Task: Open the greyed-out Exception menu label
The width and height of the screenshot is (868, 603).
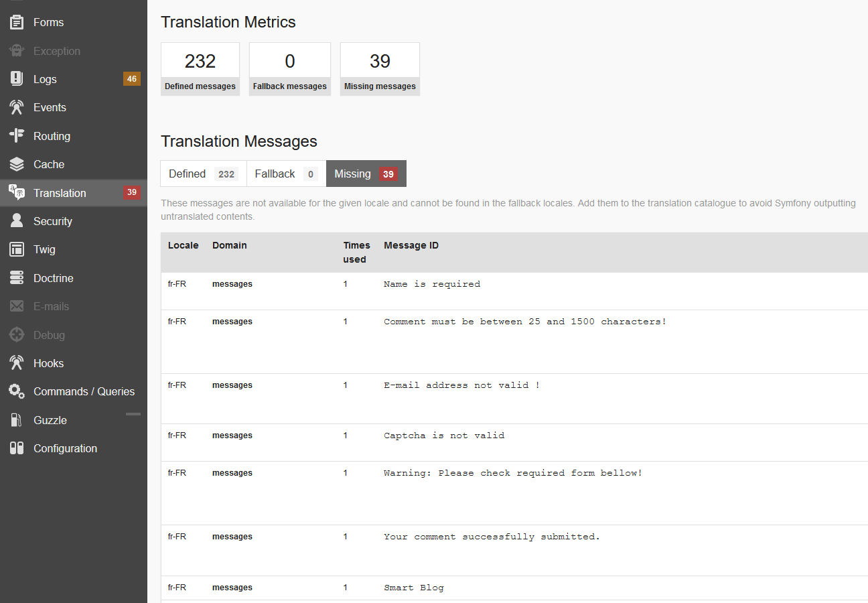Action: point(57,51)
